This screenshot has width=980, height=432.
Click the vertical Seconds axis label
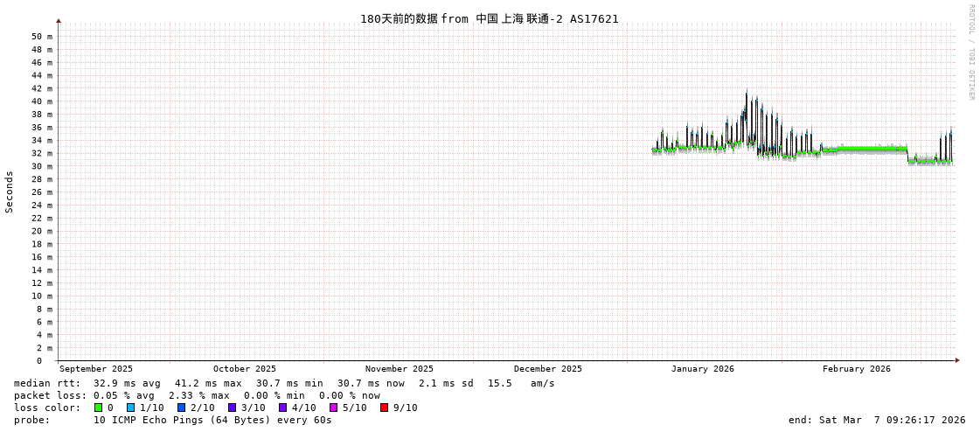10,192
